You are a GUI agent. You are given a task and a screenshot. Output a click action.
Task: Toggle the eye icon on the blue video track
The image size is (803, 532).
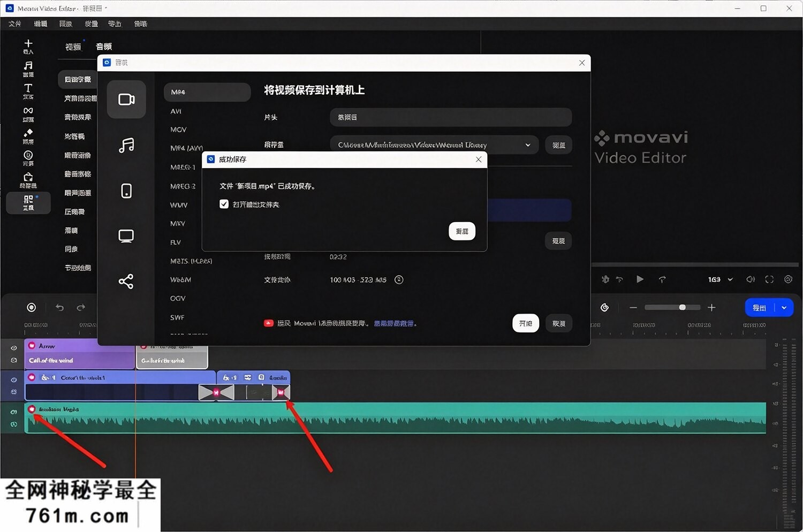tap(14, 380)
